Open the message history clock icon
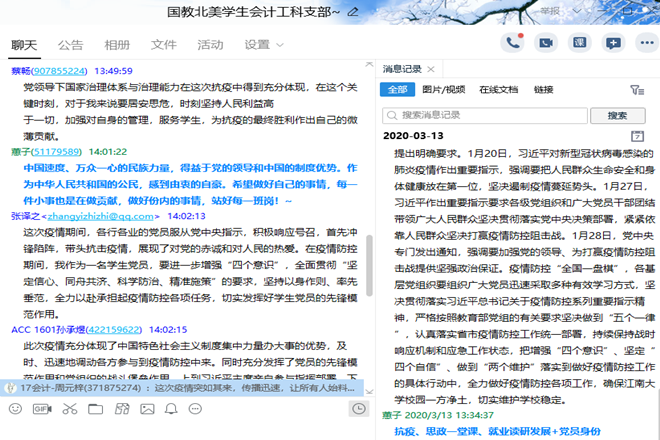 [x=358, y=408]
